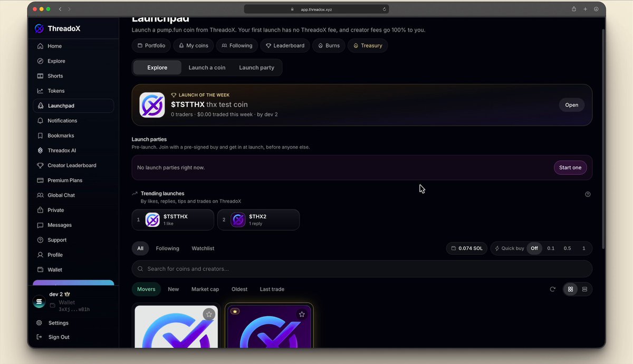Open the Burns pill link
Viewport: 633px width, 364px height.
[329, 45]
